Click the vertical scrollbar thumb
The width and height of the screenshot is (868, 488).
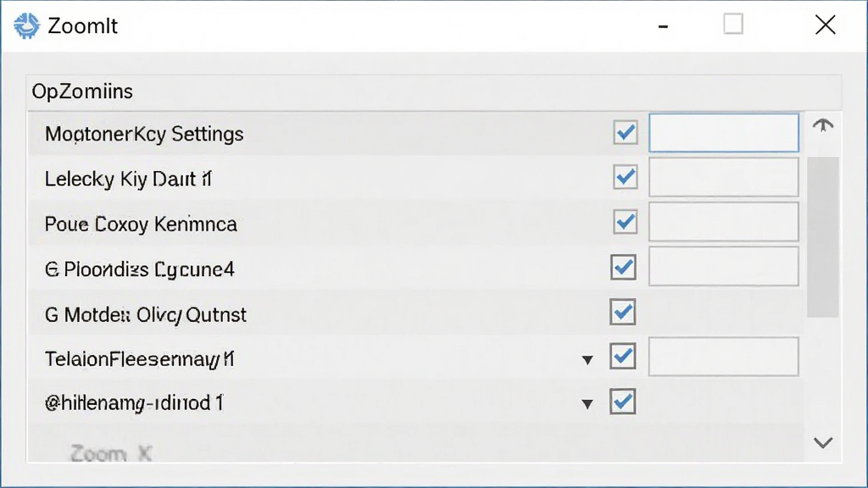pos(823,237)
